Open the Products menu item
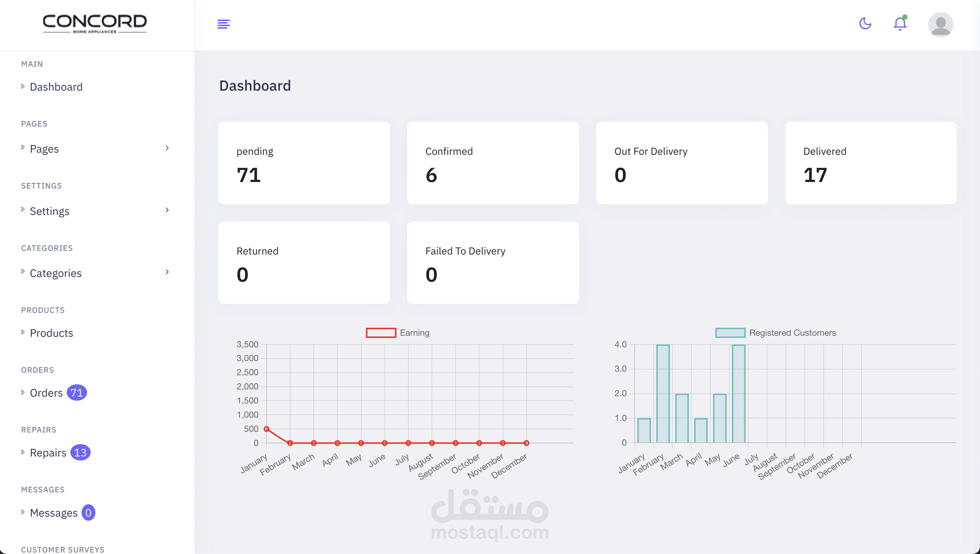 coord(52,333)
